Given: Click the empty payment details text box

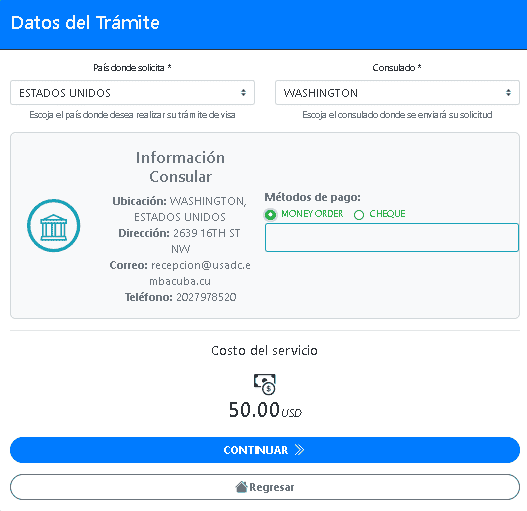Looking at the screenshot, I should tap(392, 237).
